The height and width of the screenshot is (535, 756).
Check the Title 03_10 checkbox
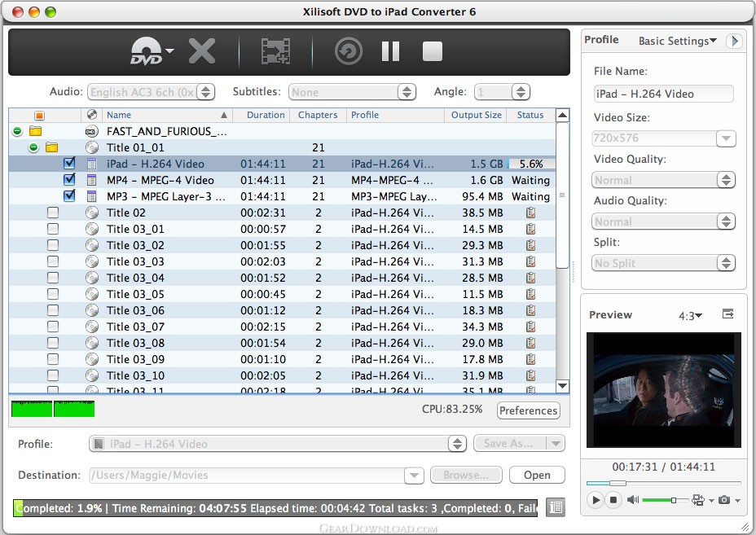coord(53,375)
